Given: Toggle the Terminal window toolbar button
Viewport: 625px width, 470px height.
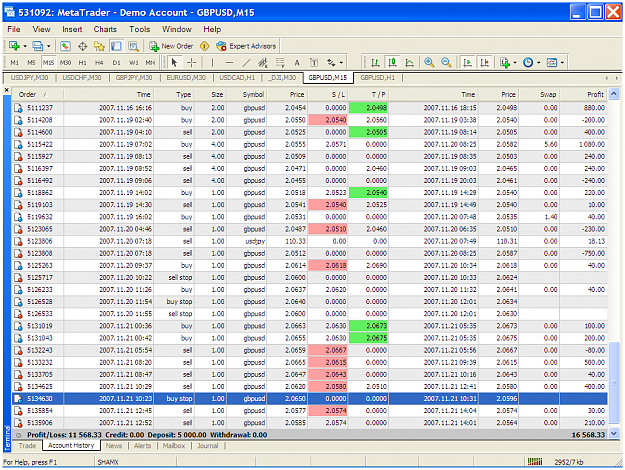Looking at the screenshot, I should (116, 46).
